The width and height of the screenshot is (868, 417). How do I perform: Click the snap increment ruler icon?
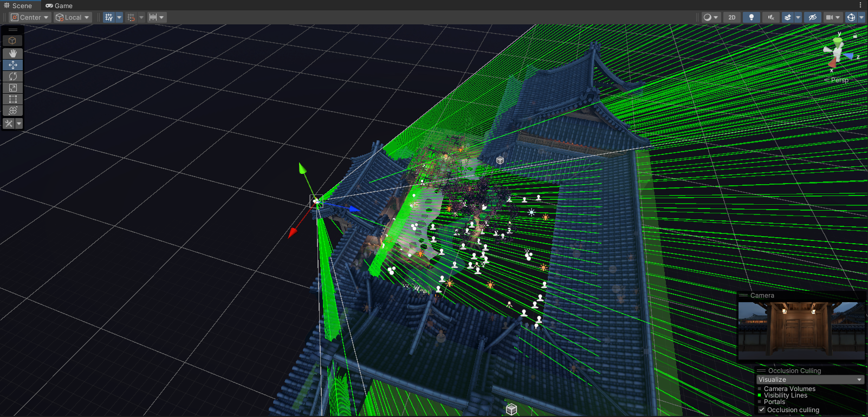[153, 17]
